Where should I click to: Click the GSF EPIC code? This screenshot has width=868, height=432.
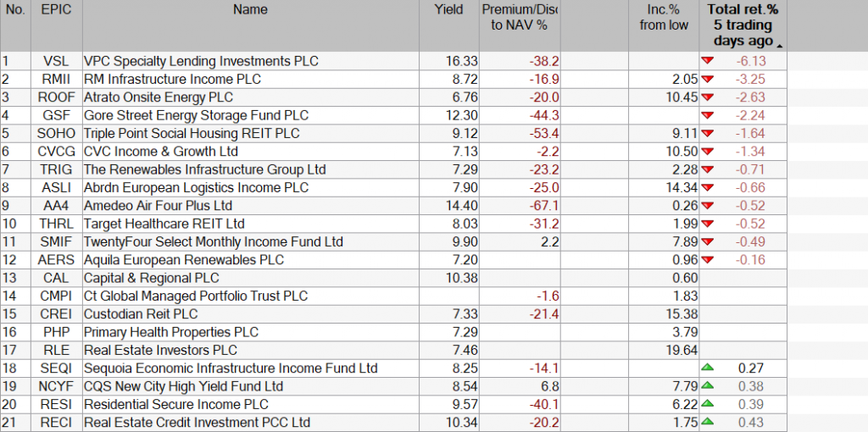[57, 115]
